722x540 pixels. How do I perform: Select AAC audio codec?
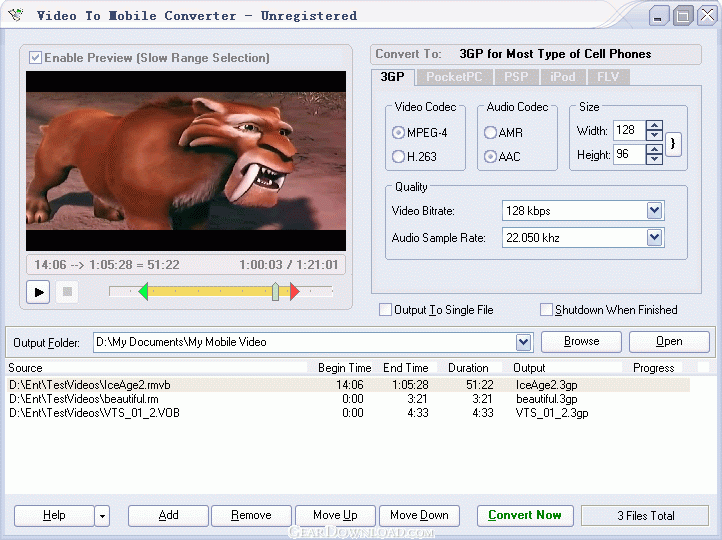coord(490,157)
